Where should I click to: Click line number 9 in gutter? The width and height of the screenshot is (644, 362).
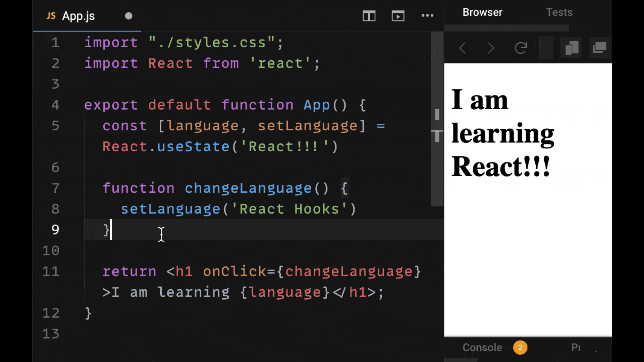(x=55, y=230)
